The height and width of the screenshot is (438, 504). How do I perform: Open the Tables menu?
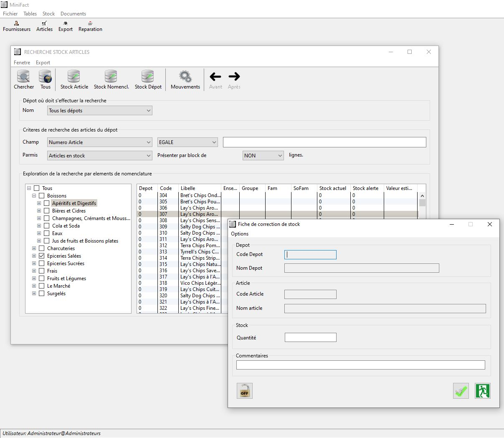[x=30, y=14]
